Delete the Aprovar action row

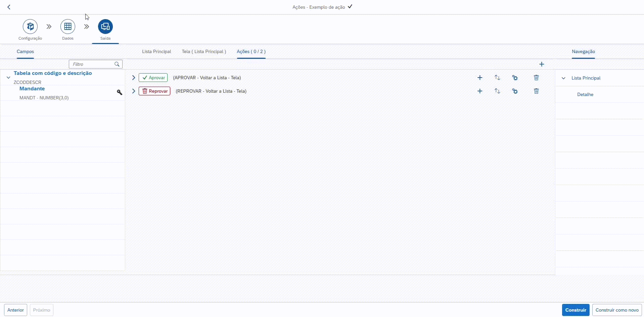[x=536, y=78]
